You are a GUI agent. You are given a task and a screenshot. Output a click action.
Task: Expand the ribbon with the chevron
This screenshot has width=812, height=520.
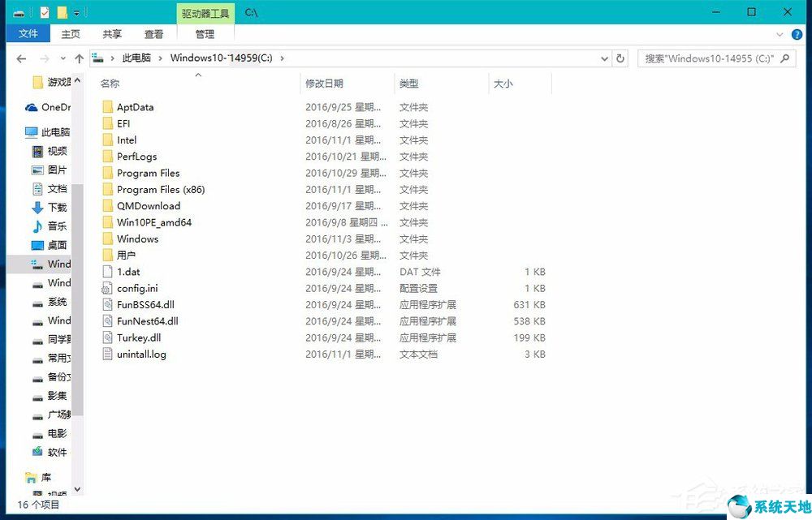coord(780,35)
